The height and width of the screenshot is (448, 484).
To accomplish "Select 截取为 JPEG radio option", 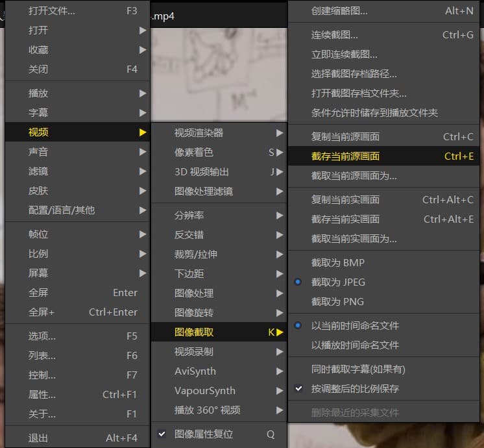I will (338, 282).
